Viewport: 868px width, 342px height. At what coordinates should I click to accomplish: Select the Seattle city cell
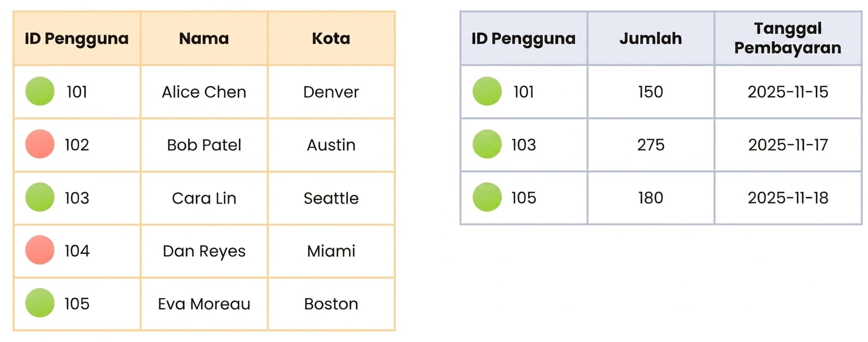331,198
